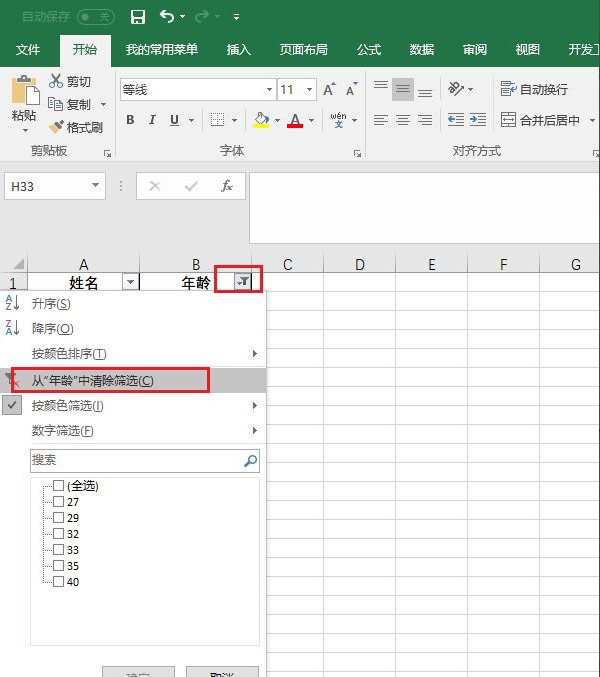Switch to the 公式 (Formulas) tab
Image resolution: width=600 pixels, height=677 pixels.
(x=369, y=50)
